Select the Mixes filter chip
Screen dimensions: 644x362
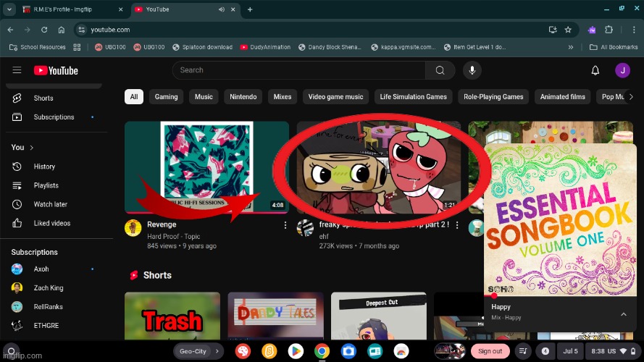pos(283,97)
